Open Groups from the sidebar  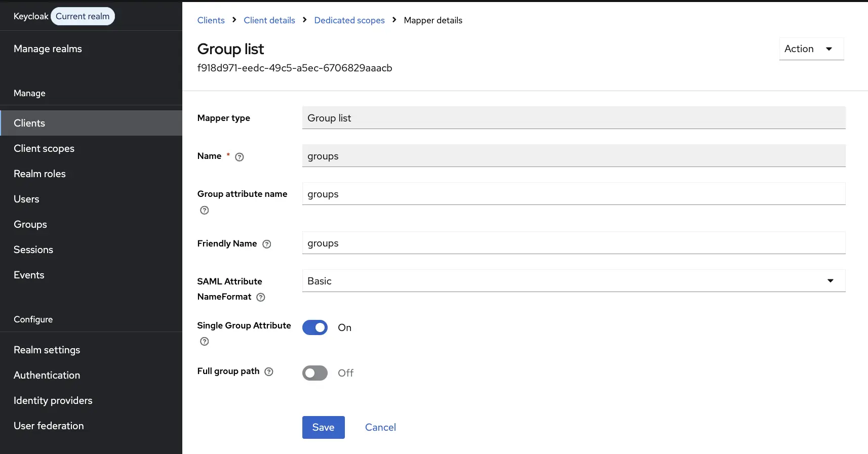click(91, 224)
